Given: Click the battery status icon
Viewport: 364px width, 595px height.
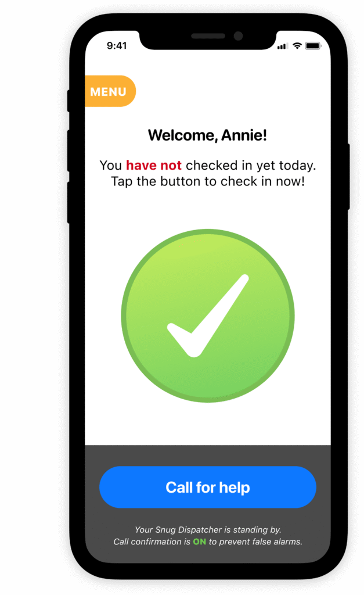Looking at the screenshot, I should click(x=313, y=46).
